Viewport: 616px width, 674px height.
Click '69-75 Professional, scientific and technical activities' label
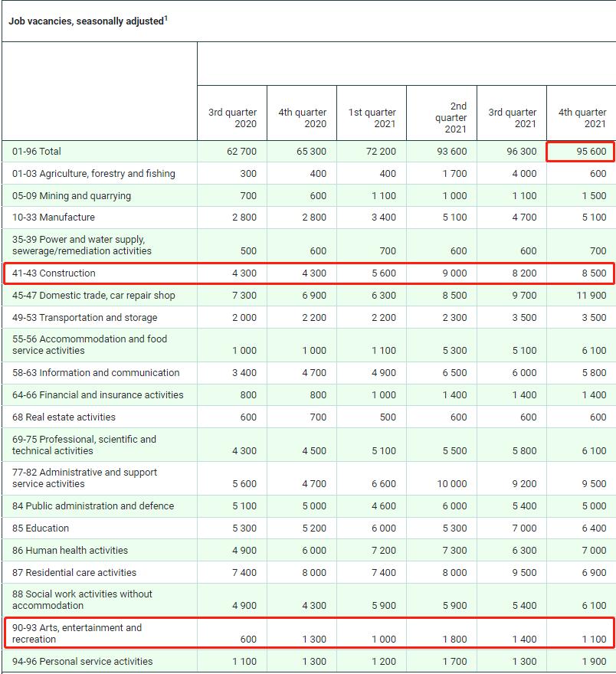point(84,445)
